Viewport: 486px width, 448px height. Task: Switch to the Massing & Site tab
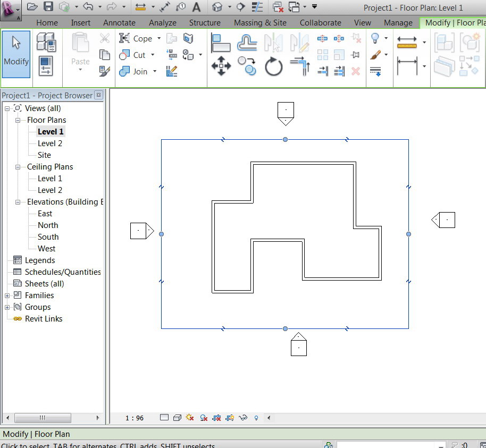click(260, 23)
